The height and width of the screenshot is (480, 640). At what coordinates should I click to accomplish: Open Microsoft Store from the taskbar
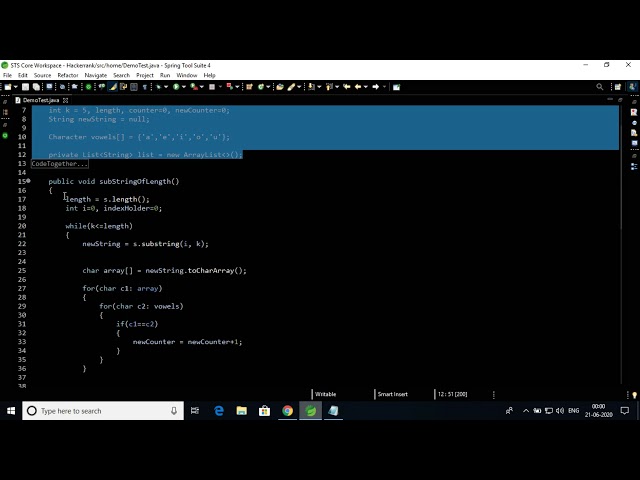(264, 411)
